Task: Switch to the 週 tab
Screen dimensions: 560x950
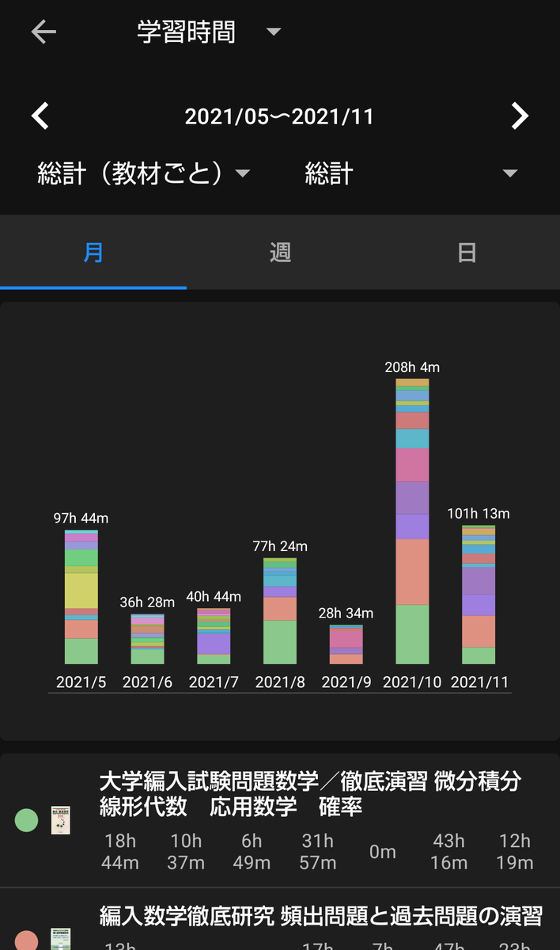Action: 280,253
